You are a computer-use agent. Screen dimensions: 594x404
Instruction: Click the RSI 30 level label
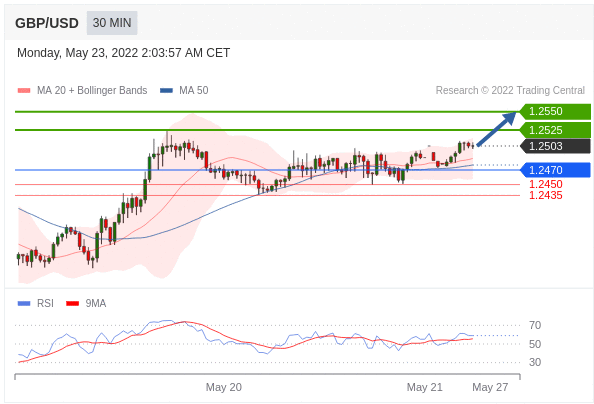(535, 362)
